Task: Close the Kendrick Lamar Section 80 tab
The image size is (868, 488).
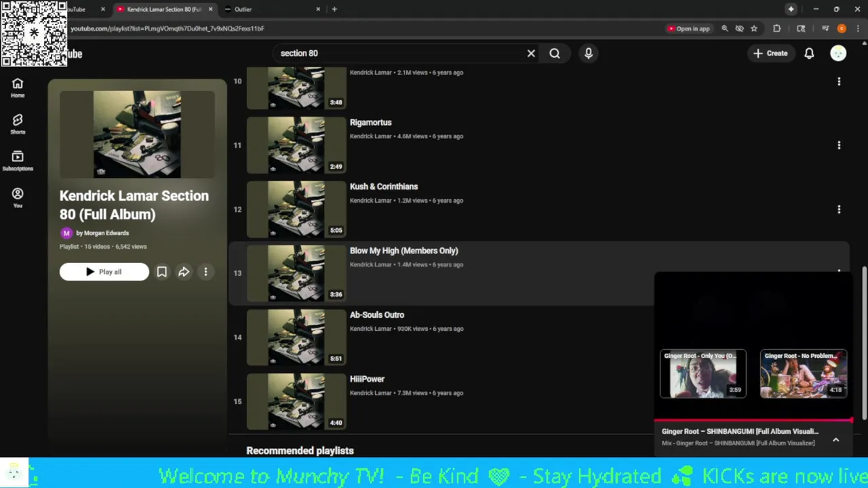Action: pyautogui.click(x=210, y=9)
